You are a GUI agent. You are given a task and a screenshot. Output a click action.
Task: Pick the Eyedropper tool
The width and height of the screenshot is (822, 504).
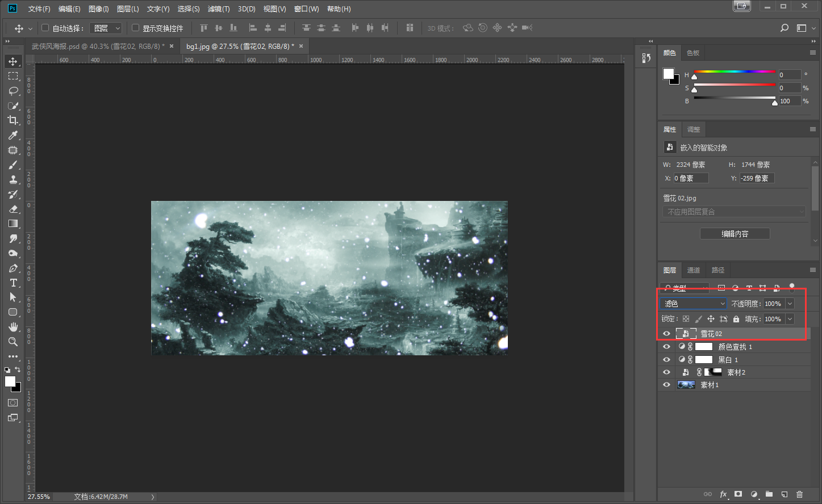pos(13,135)
